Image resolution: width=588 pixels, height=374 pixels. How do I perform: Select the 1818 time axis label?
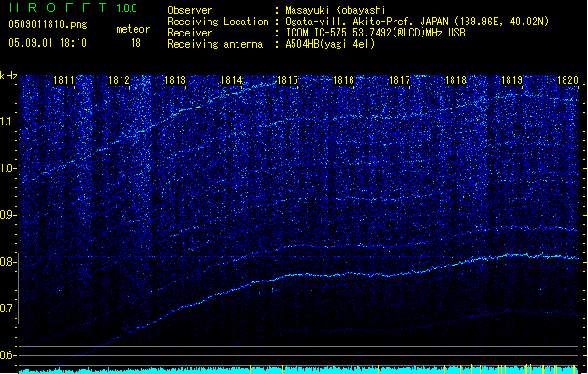coord(455,80)
